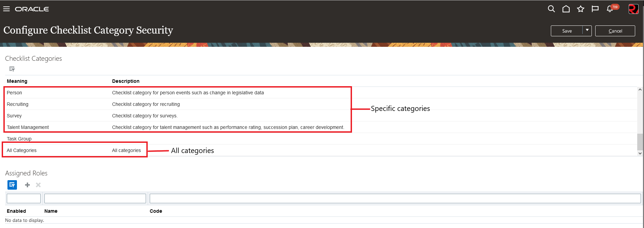The width and height of the screenshot is (644, 228).
Task: Open notifications bell icon
Action: click(x=610, y=9)
